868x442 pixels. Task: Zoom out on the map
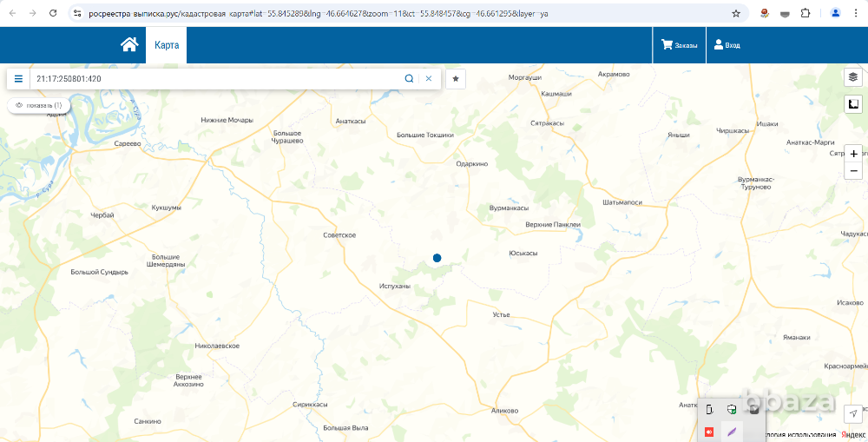point(853,171)
